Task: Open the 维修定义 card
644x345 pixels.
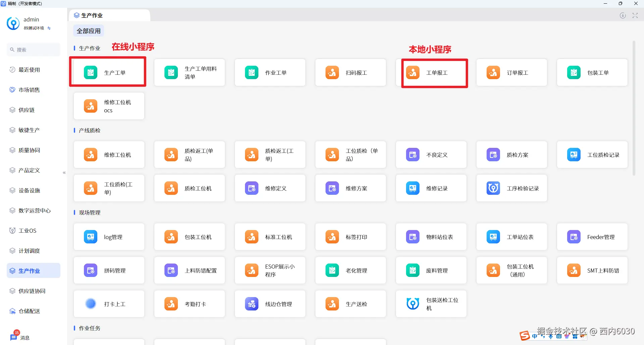Action: click(x=270, y=188)
